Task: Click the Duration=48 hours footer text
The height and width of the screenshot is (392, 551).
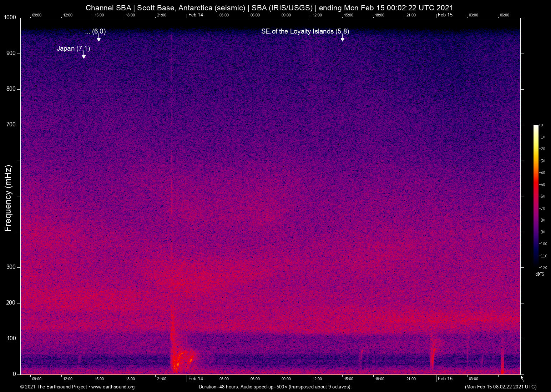Action: pos(275,387)
